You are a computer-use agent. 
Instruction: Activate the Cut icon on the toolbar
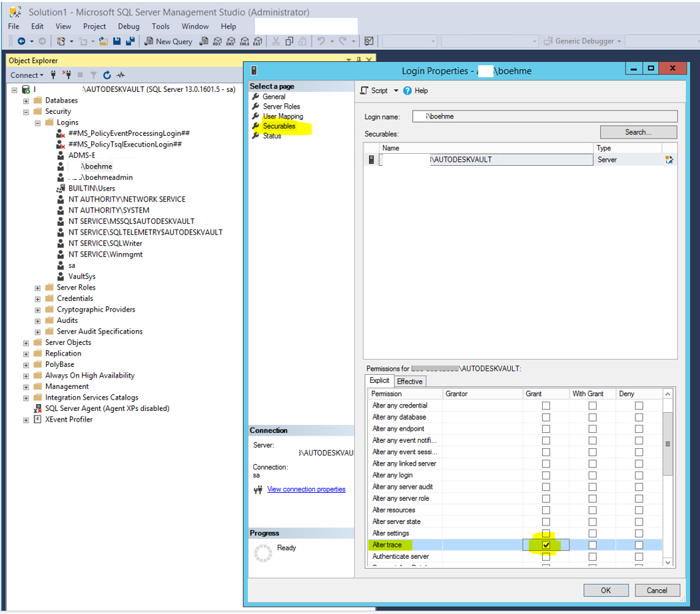tap(275, 41)
